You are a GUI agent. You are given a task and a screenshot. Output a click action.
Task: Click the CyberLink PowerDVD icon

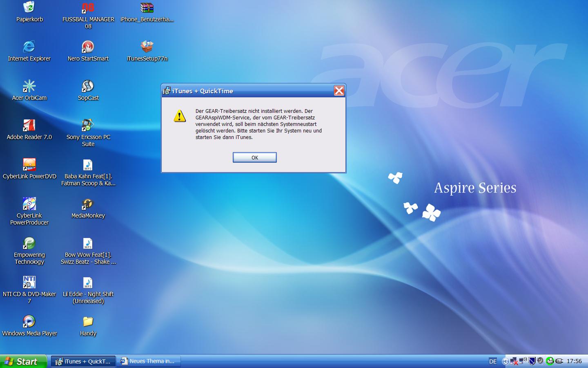point(29,164)
